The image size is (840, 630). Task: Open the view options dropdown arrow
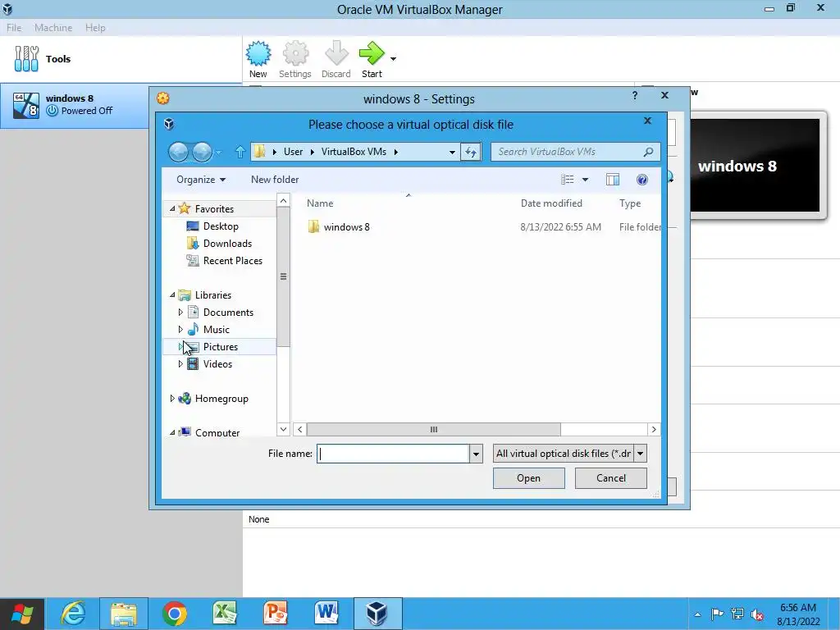pos(585,180)
